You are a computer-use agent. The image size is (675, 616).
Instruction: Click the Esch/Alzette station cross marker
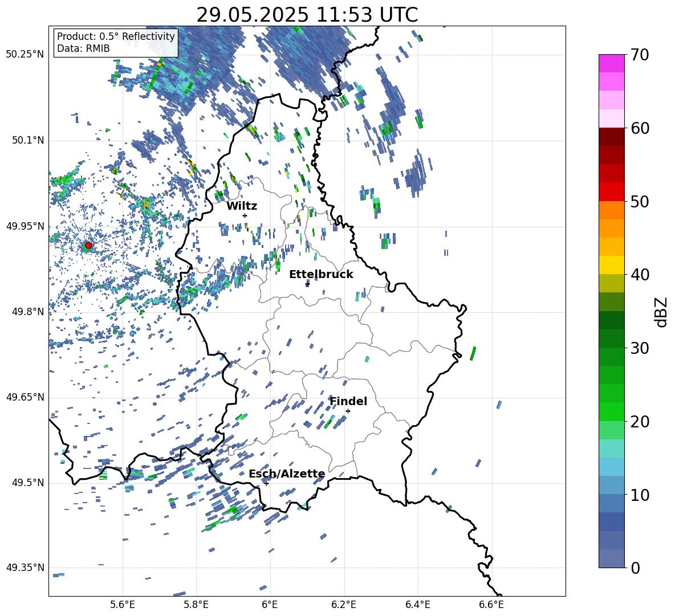(266, 483)
